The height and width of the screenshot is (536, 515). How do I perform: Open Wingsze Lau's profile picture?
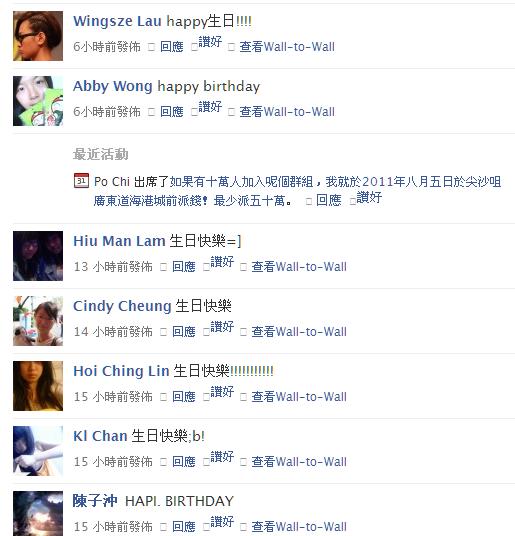(x=38, y=36)
